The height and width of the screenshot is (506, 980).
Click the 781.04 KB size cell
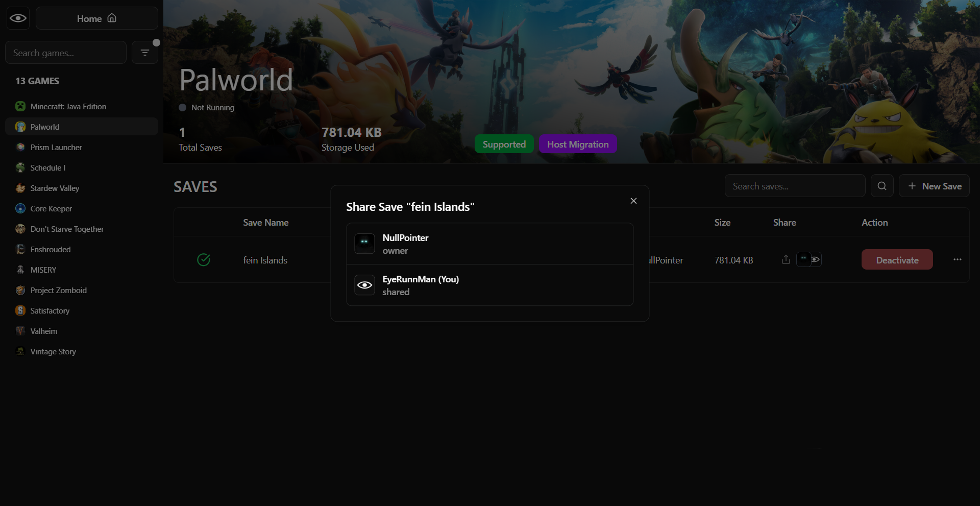[733, 260]
